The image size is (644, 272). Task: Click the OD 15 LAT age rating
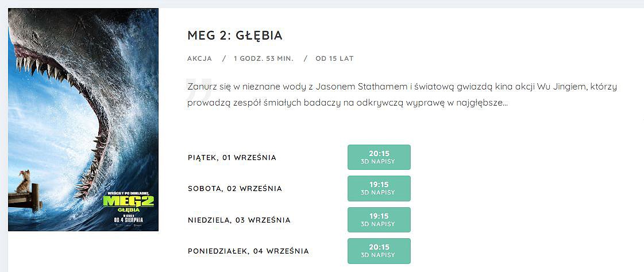click(334, 59)
